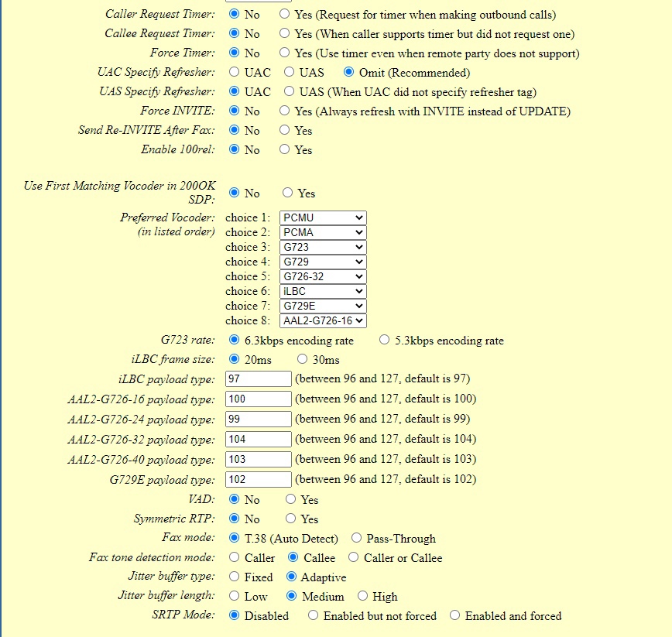Set Fax tone detection to Callee
This screenshot has height=637, width=672.
click(x=293, y=557)
